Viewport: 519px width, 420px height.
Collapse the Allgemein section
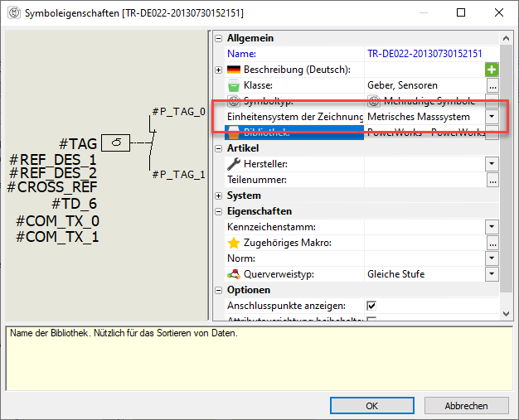tap(219, 38)
